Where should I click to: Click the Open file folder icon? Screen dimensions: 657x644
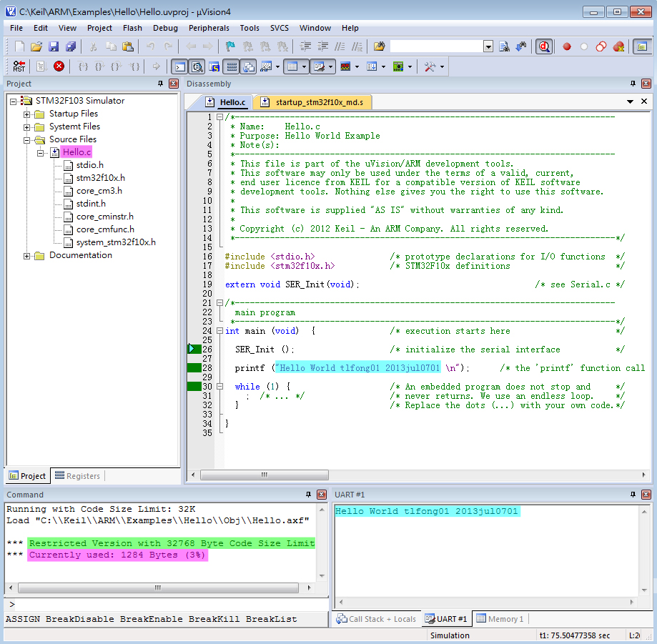click(36, 46)
